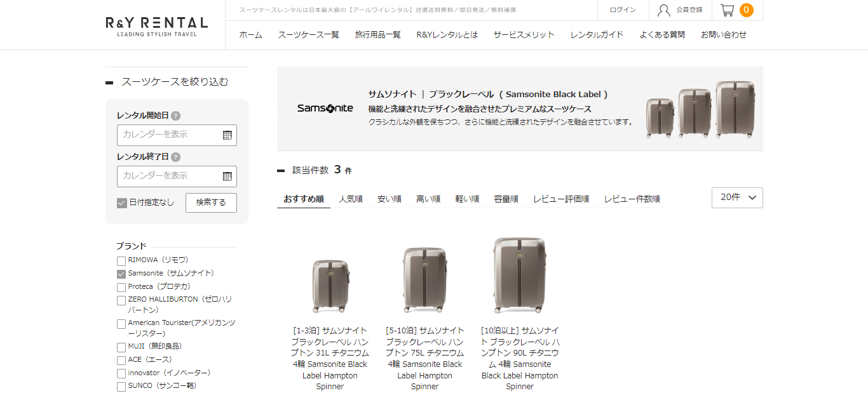The height and width of the screenshot is (393, 868).
Task: Click help icon beside レンタル開始日
Action: pos(176,116)
